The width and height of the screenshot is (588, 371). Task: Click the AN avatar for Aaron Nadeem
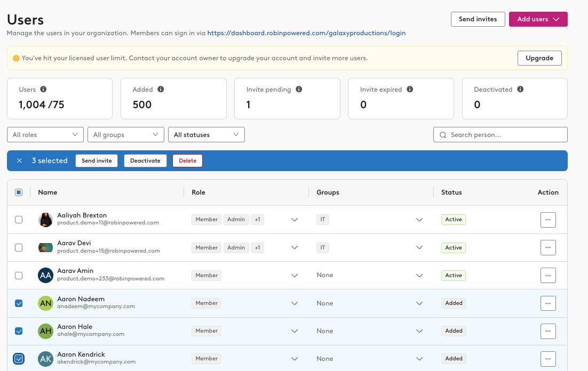(x=46, y=303)
